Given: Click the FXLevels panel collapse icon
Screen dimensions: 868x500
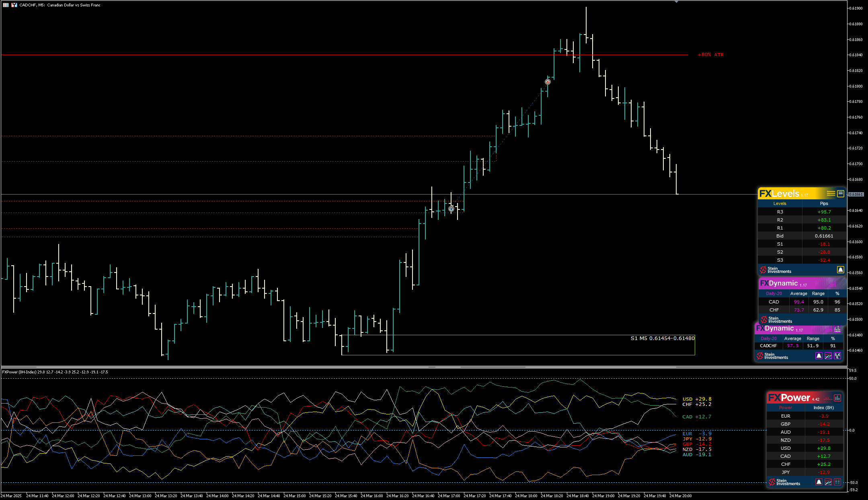Looking at the screenshot, I should click(840, 194).
